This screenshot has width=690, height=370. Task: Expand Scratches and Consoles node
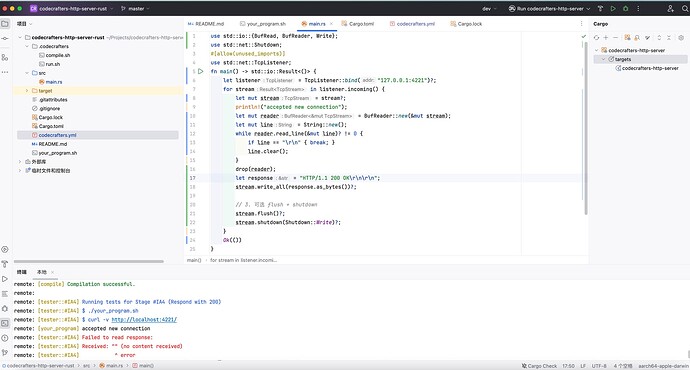pyautogui.click(x=20, y=170)
